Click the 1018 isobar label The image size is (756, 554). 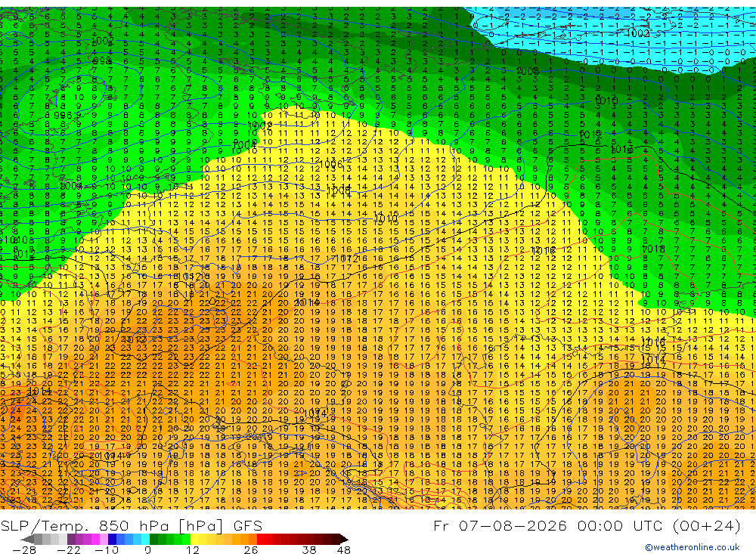point(653,249)
